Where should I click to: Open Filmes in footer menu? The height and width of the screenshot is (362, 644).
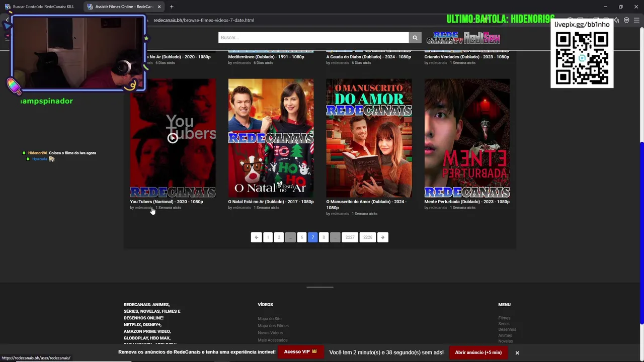(504, 318)
